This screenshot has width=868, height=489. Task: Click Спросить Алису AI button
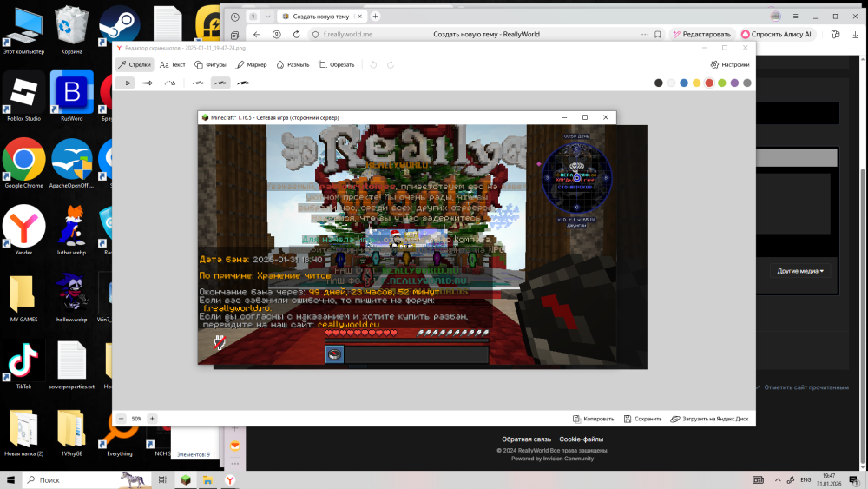point(777,35)
